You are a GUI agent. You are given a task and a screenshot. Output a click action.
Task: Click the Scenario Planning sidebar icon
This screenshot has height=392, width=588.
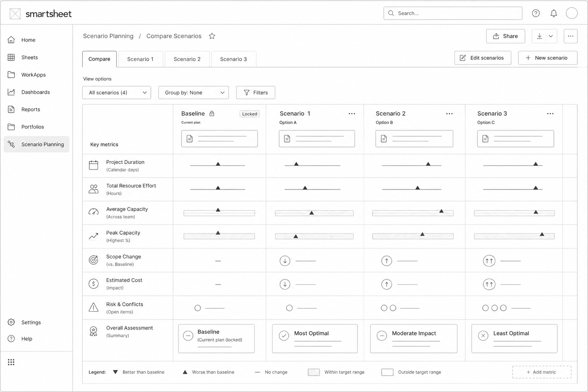pos(11,144)
